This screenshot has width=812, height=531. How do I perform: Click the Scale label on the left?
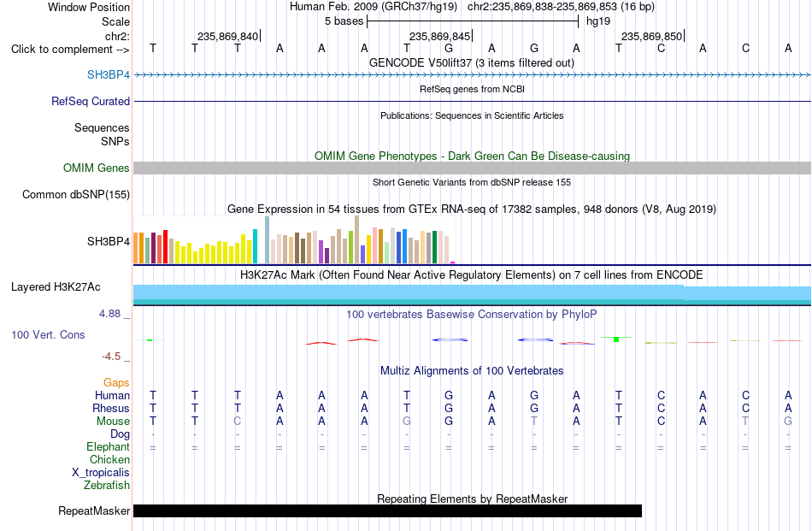(x=115, y=21)
